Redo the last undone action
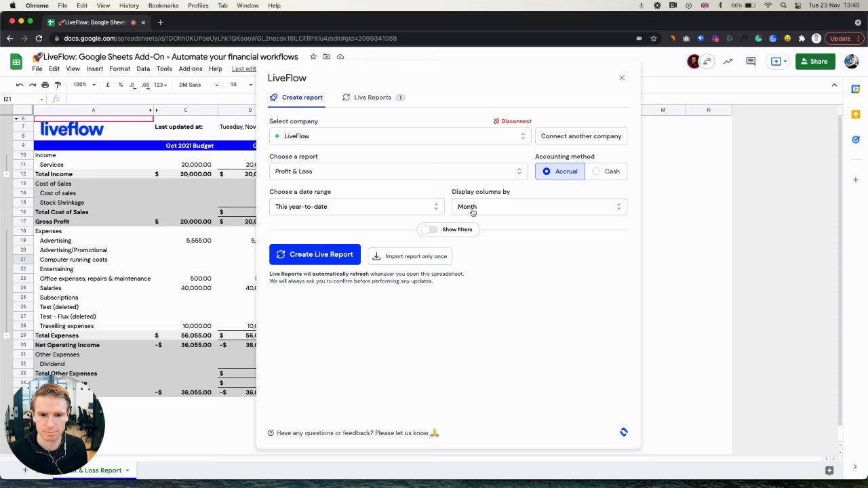The width and height of the screenshot is (868, 488). coord(32,85)
